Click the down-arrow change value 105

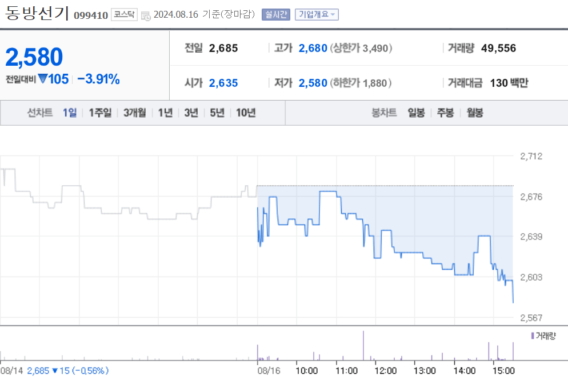click(x=54, y=79)
